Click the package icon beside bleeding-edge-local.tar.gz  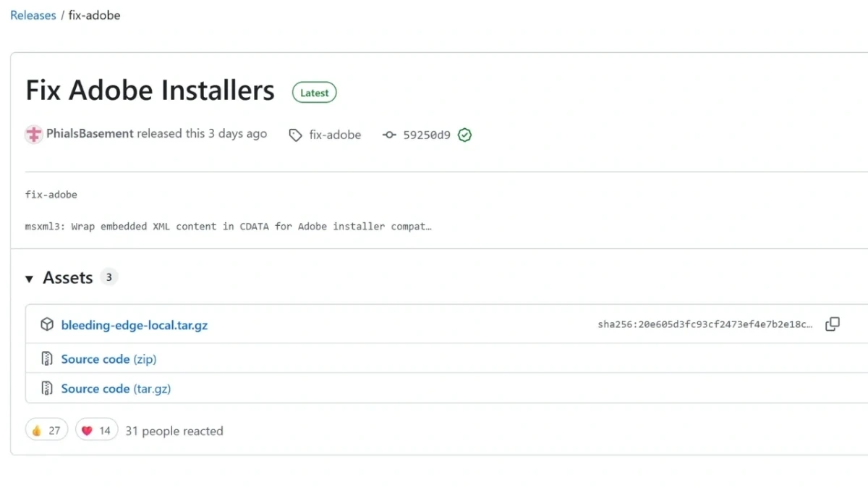point(47,325)
